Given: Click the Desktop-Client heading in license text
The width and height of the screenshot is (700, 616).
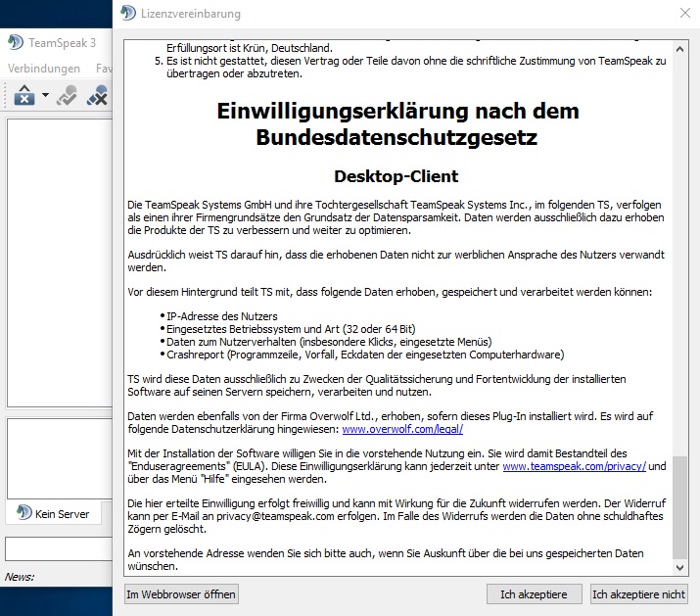Looking at the screenshot, I should click(x=396, y=177).
